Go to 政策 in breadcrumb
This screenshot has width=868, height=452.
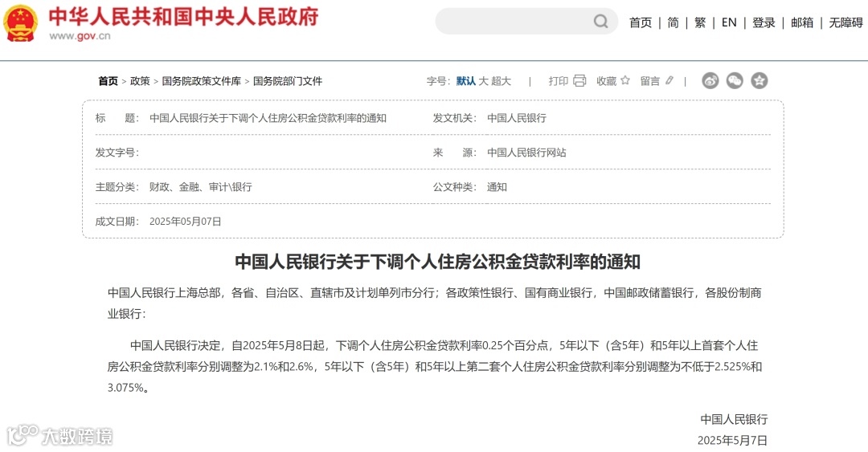coord(140,81)
